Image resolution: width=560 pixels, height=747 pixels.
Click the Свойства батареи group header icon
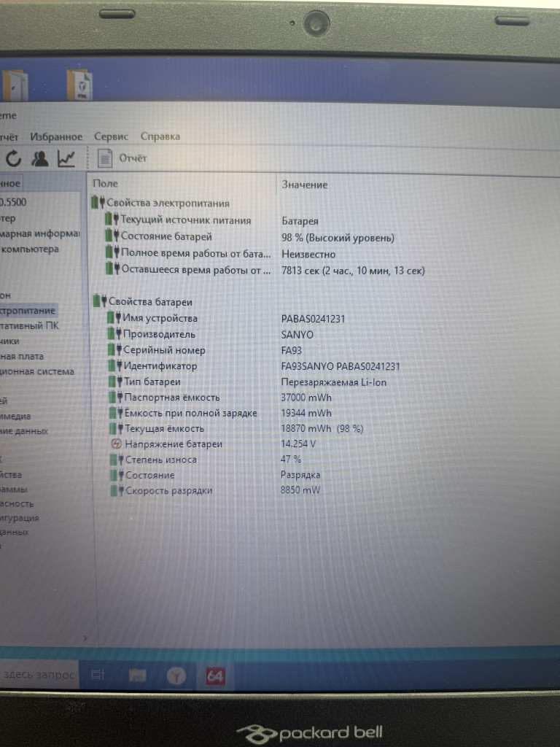99,302
